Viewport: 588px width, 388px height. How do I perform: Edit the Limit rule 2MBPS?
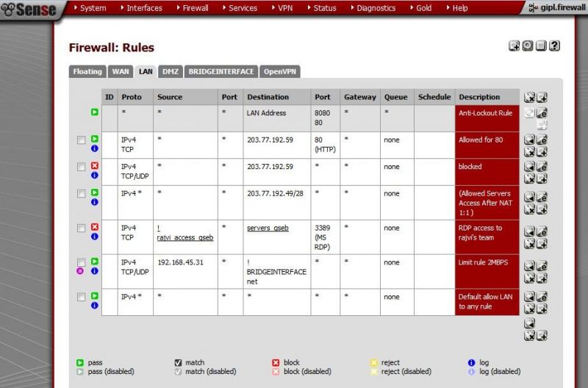click(x=542, y=266)
